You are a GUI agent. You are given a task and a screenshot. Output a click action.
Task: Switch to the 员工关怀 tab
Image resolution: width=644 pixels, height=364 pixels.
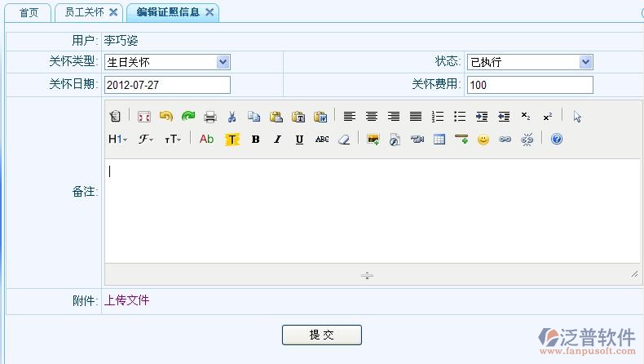point(84,12)
